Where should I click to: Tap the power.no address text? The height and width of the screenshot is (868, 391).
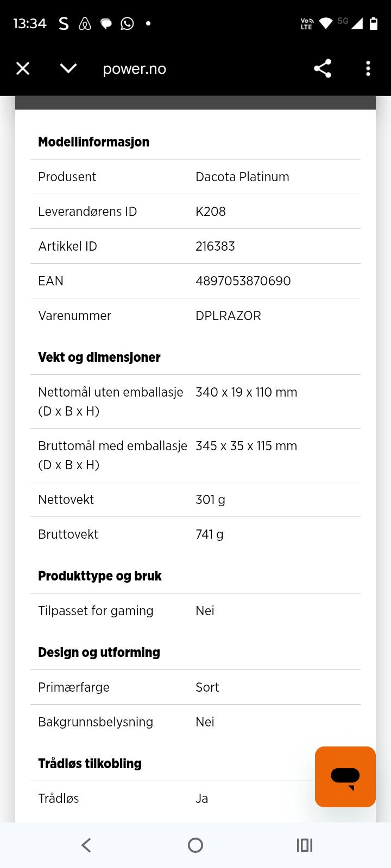click(134, 69)
